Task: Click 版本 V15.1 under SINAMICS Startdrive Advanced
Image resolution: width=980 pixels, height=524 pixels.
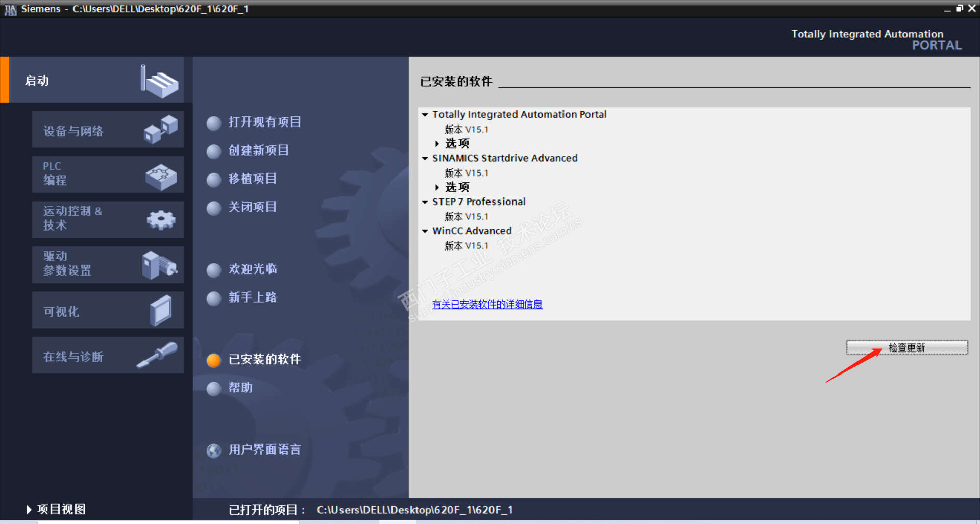Action: coord(467,173)
